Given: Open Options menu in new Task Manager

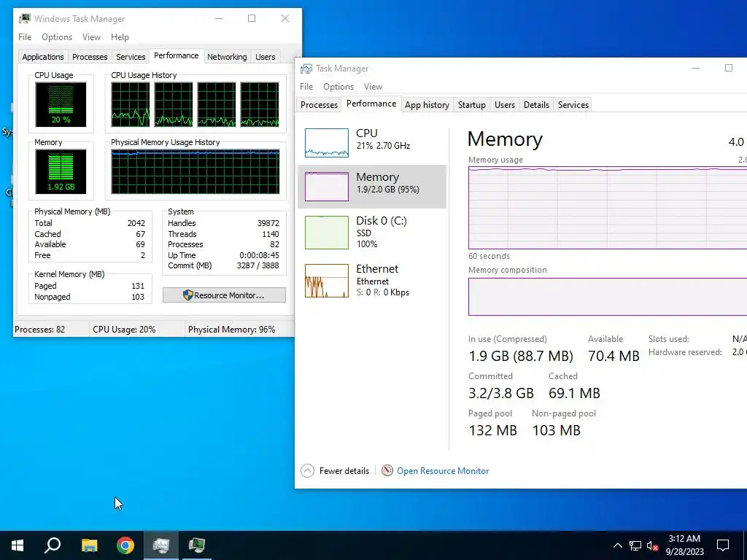Looking at the screenshot, I should [x=338, y=87].
